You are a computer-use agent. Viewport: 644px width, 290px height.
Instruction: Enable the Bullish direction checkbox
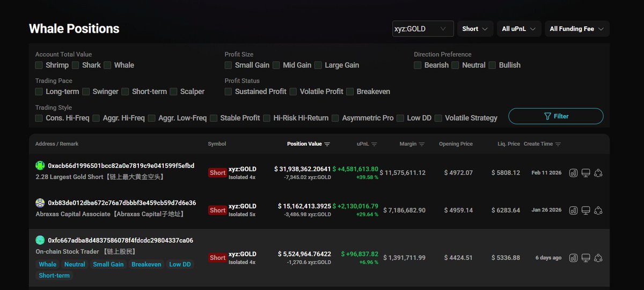pos(492,65)
